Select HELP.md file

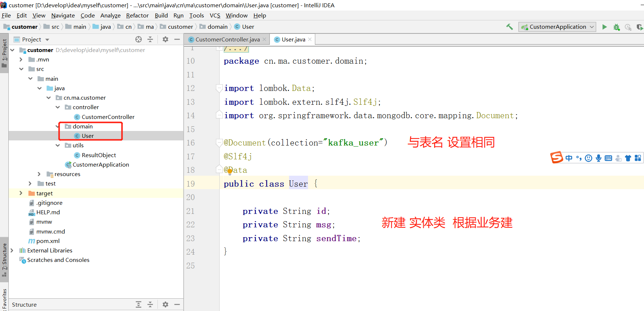[44, 212]
